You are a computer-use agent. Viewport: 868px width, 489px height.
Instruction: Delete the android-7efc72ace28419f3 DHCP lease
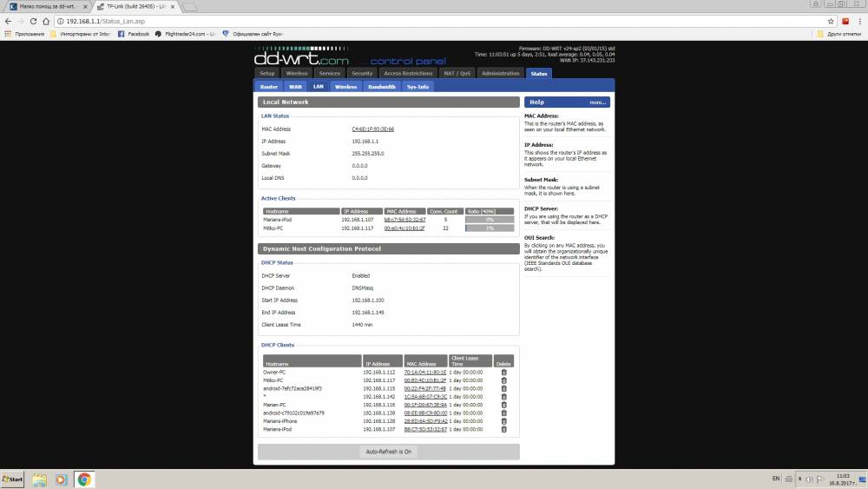(x=503, y=389)
